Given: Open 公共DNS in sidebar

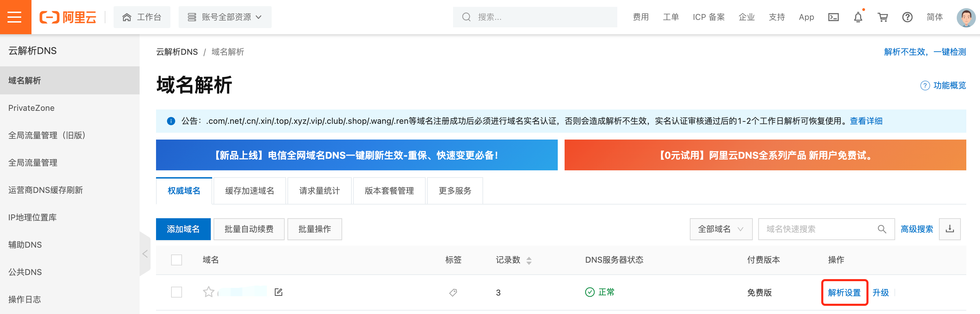Looking at the screenshot, I should click(69, 272).
